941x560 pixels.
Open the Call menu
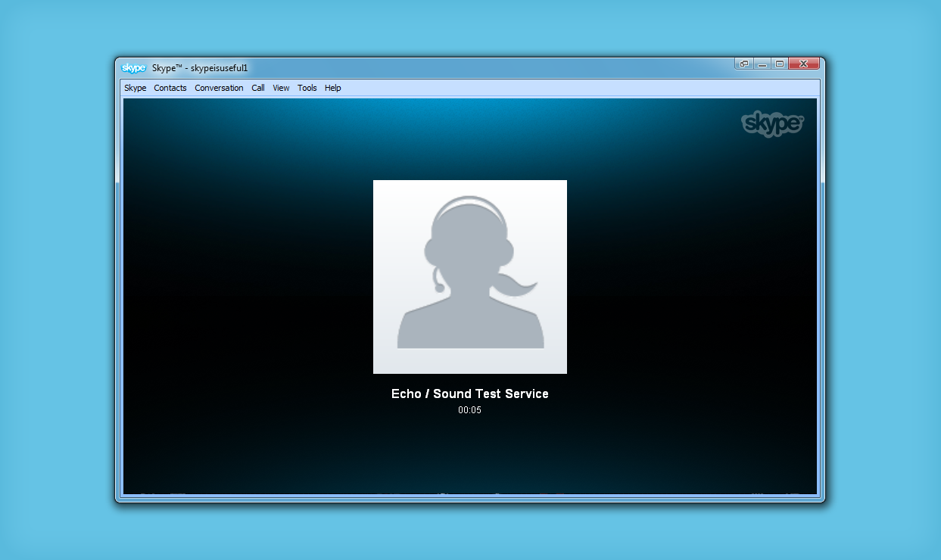tap(258, 88)
